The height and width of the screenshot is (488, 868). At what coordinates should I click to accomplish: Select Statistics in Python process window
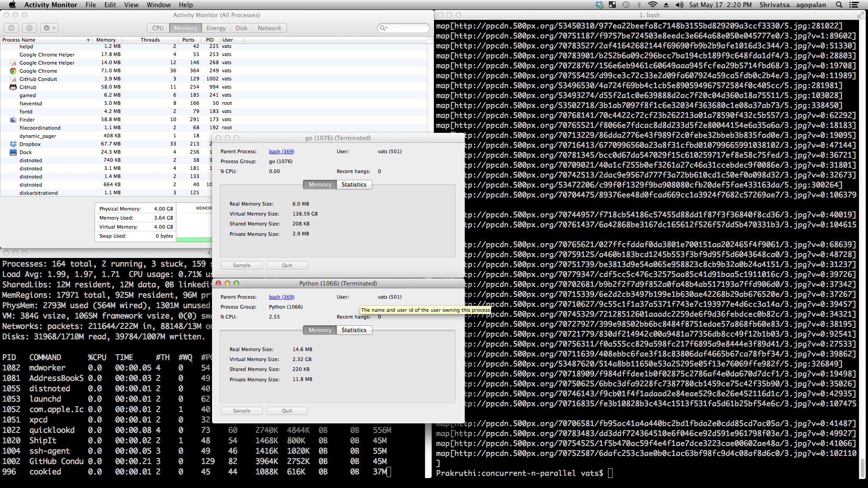[354, 330]
